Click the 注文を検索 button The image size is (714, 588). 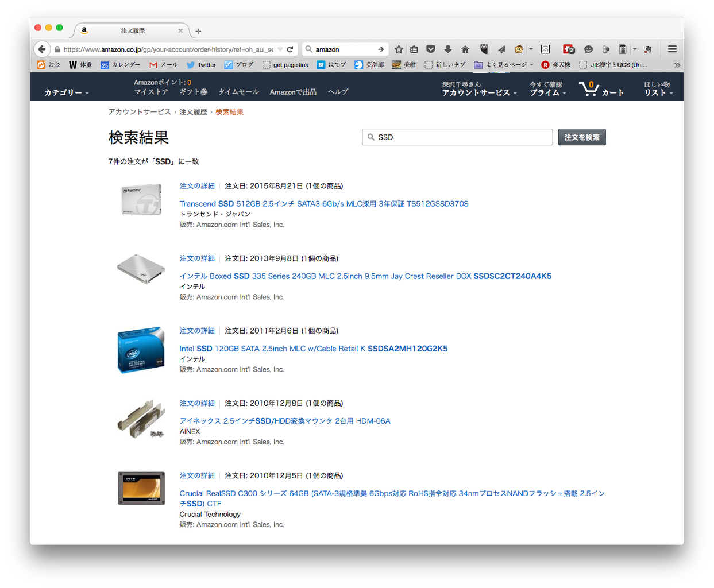coord(582,137)
